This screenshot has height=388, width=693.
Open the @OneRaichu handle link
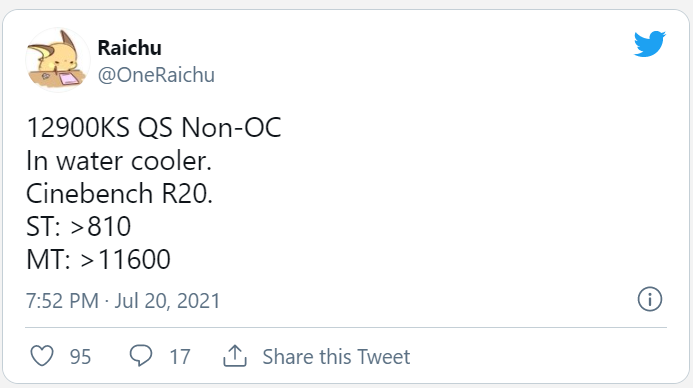click(156, 75)
